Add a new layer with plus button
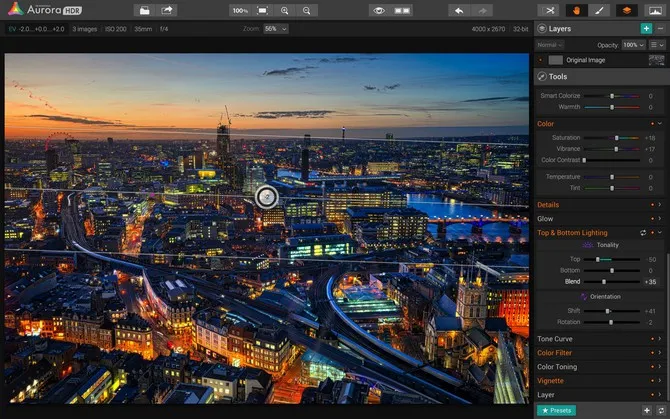The height and width of the screenshot is (419, 670). pyautogui.click(x=647, y=29)
